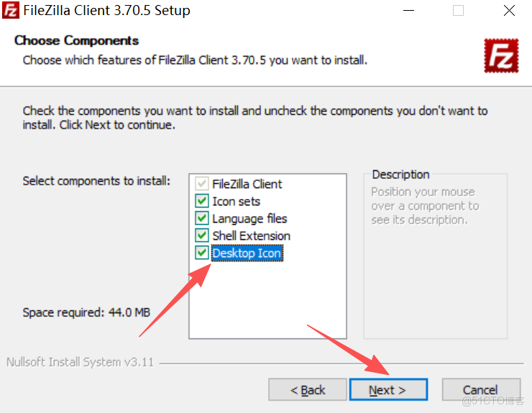Screen dimensions: 532x413
Task: Uncheck the Language files checkbox
Action: (202, 218)
